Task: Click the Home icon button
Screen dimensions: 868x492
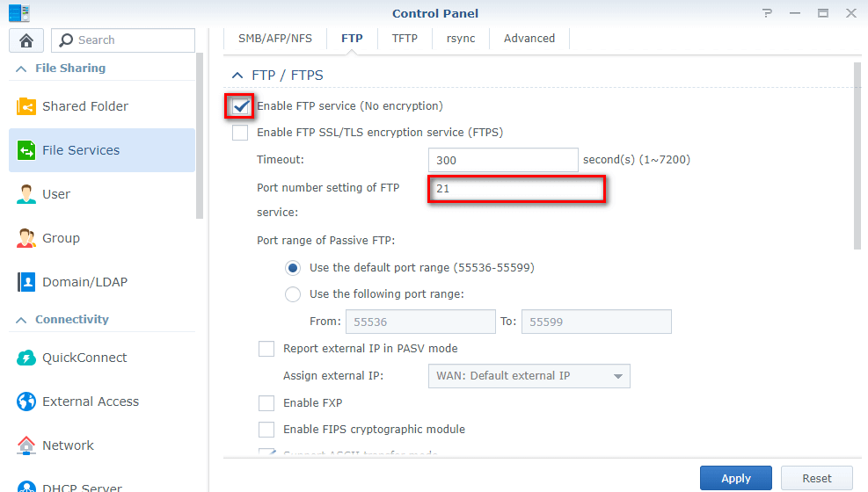Action: tap(26, 40)
